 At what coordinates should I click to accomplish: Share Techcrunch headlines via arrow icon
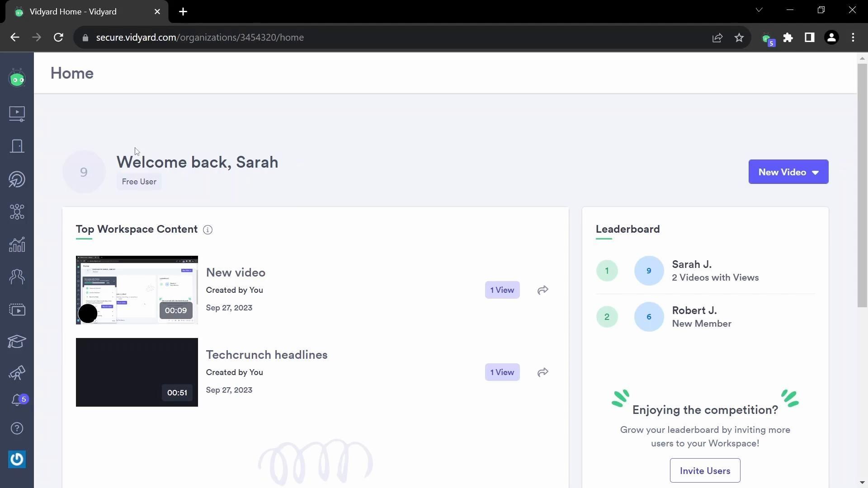pyautogui.click(x=543, y=372)
